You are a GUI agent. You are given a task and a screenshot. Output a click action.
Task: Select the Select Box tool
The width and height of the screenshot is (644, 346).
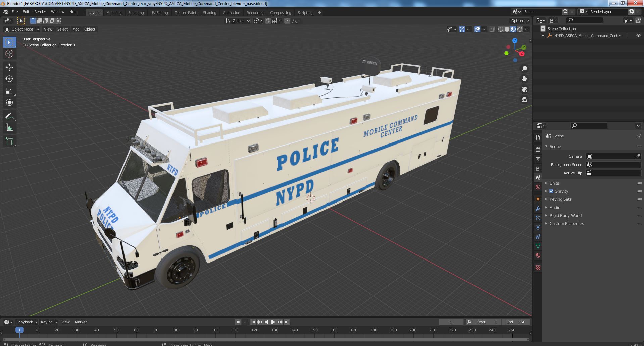(9, 42)
